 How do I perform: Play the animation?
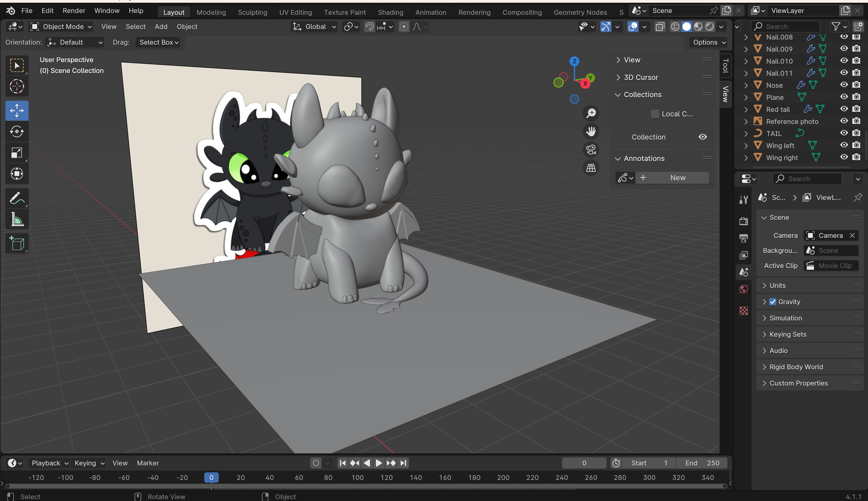(378, 463)
